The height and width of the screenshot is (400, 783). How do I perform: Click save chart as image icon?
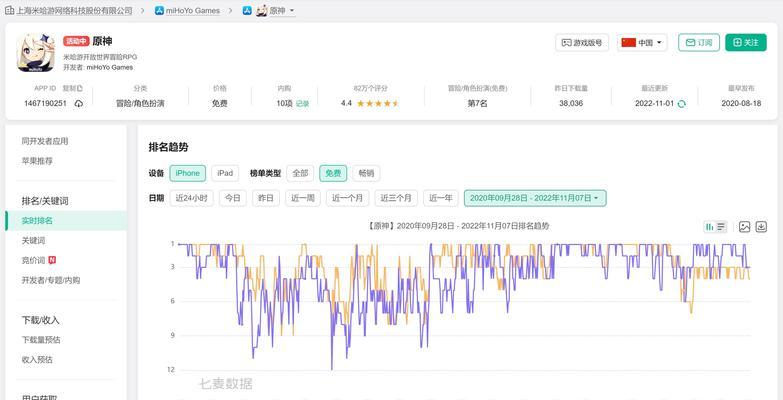click(745, 227)
